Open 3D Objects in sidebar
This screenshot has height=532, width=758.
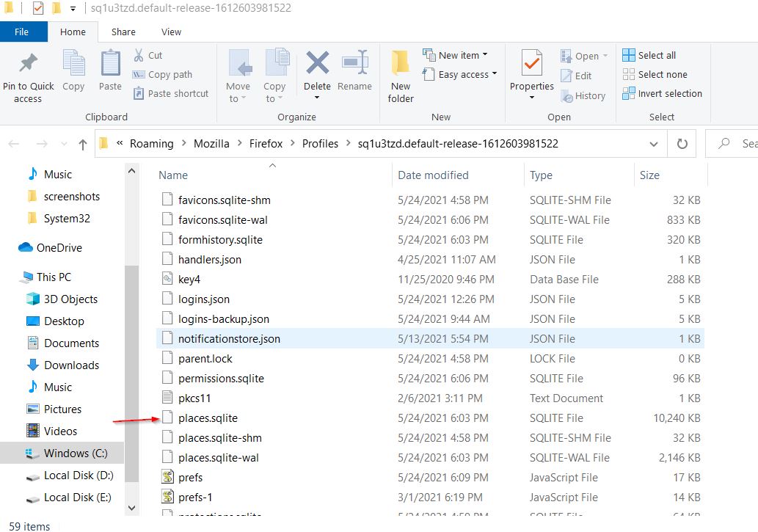point(62,299)
